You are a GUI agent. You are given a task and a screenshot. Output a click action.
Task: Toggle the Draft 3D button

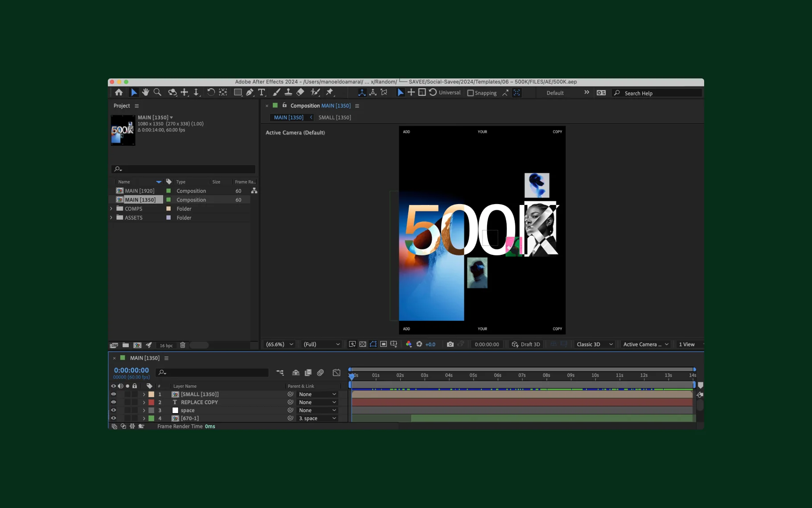(526, 344)
